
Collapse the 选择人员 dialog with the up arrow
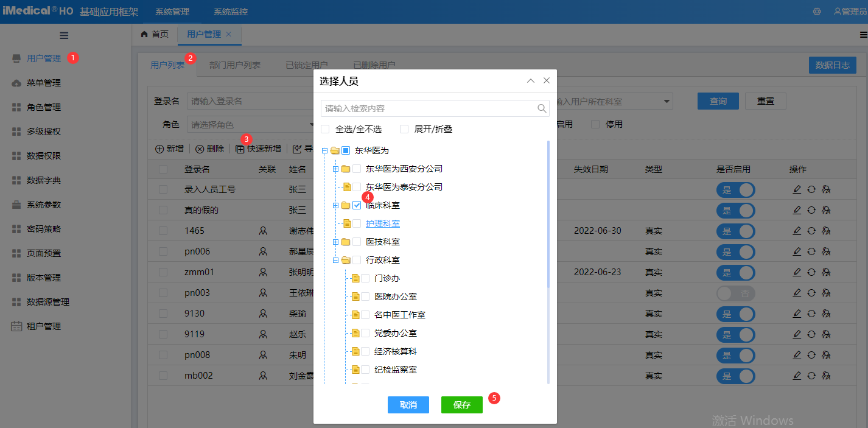531,80
